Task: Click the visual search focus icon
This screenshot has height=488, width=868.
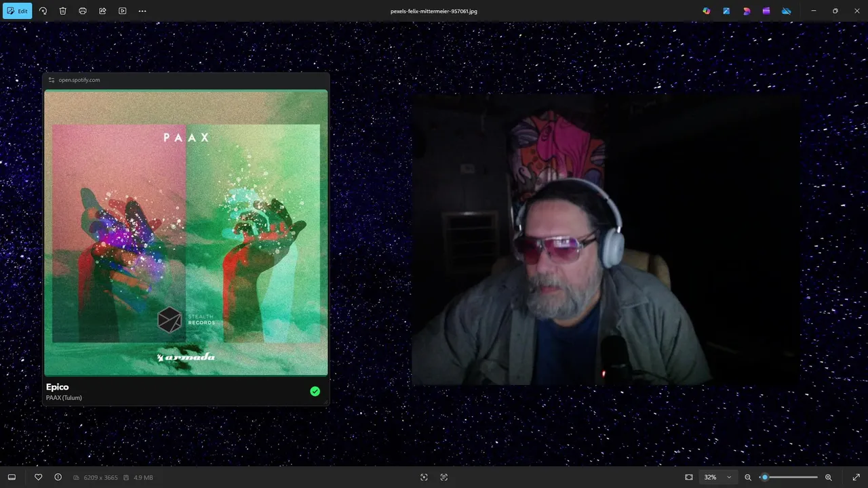Action: [424, 477]
